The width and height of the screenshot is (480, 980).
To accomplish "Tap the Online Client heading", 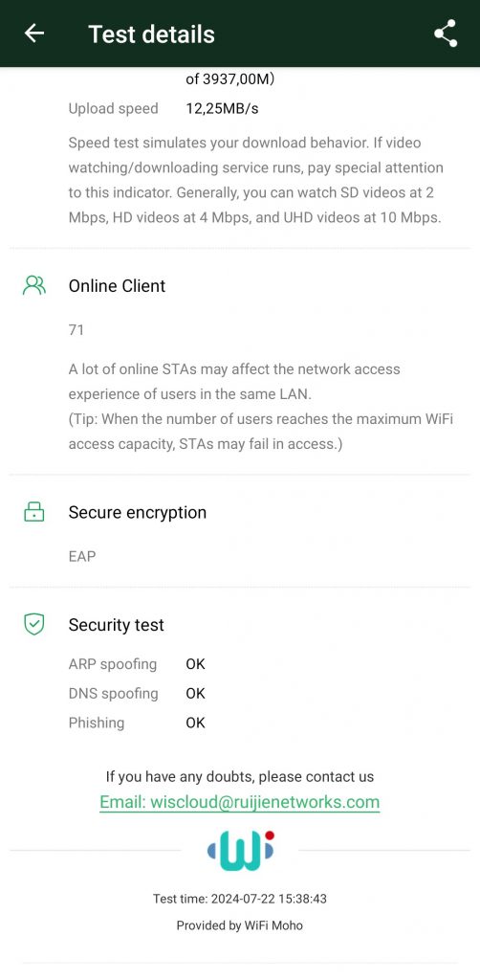I will [x=118, y=285].
